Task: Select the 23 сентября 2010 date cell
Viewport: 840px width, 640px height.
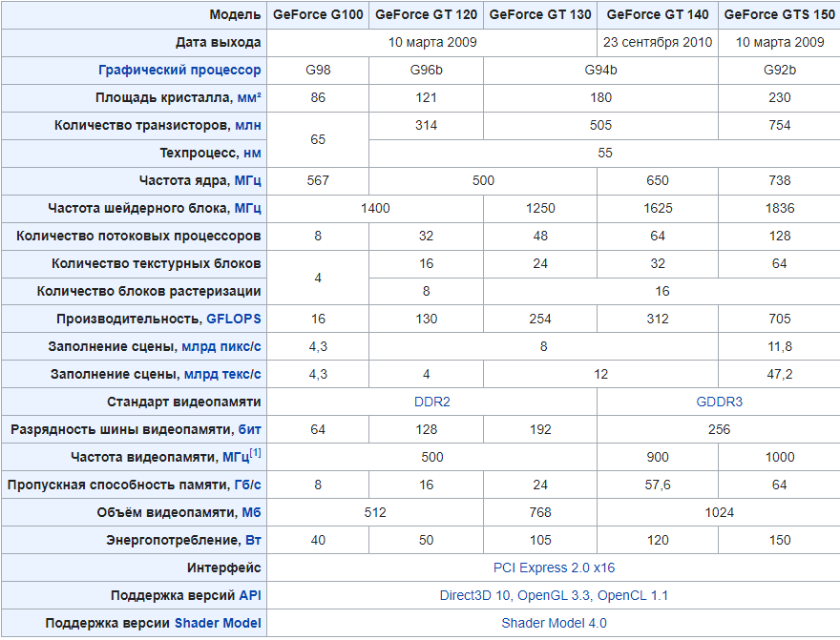Action: [658, 43]
